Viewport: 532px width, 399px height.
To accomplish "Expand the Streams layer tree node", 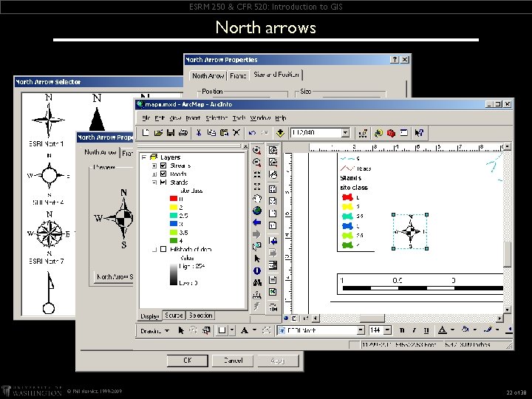I will 154,166.
